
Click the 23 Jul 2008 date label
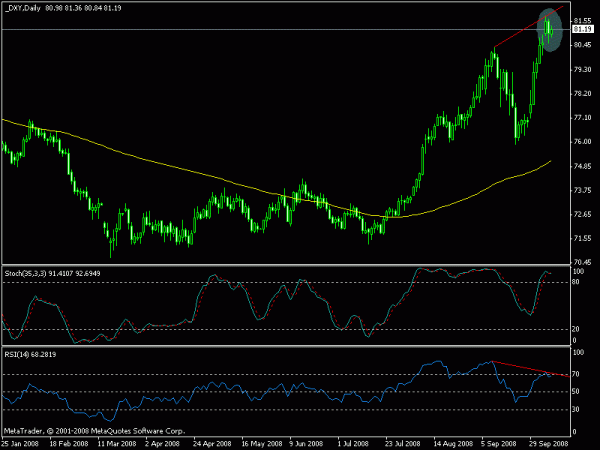pos(403,444)
